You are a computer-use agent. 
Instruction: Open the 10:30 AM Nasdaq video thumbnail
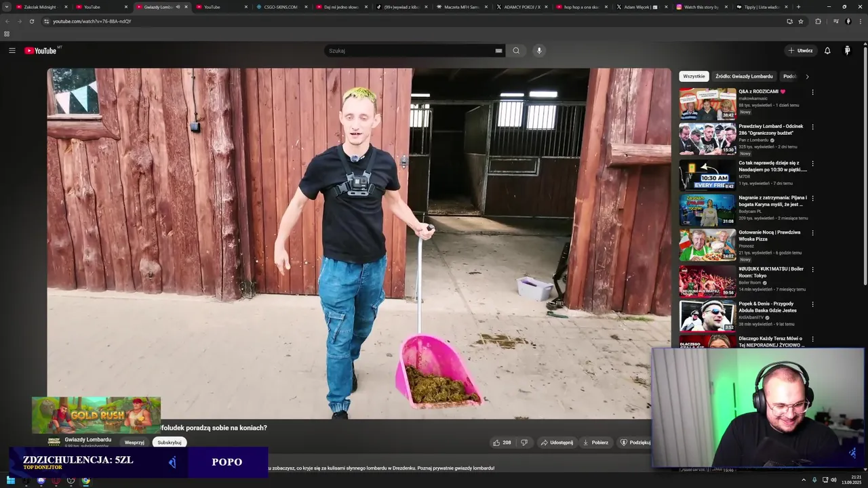(x=707, y=175)
